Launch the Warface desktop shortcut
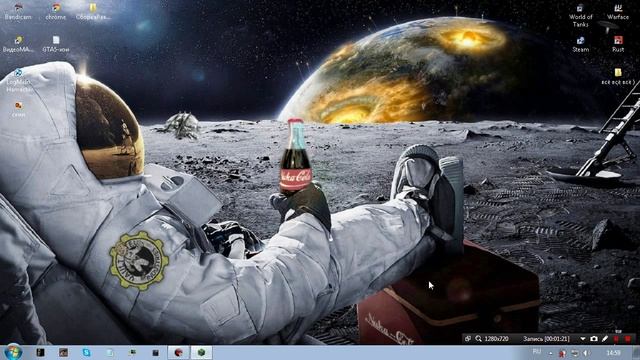This screenshot has width=640, height=360. (x=618, y=11)
